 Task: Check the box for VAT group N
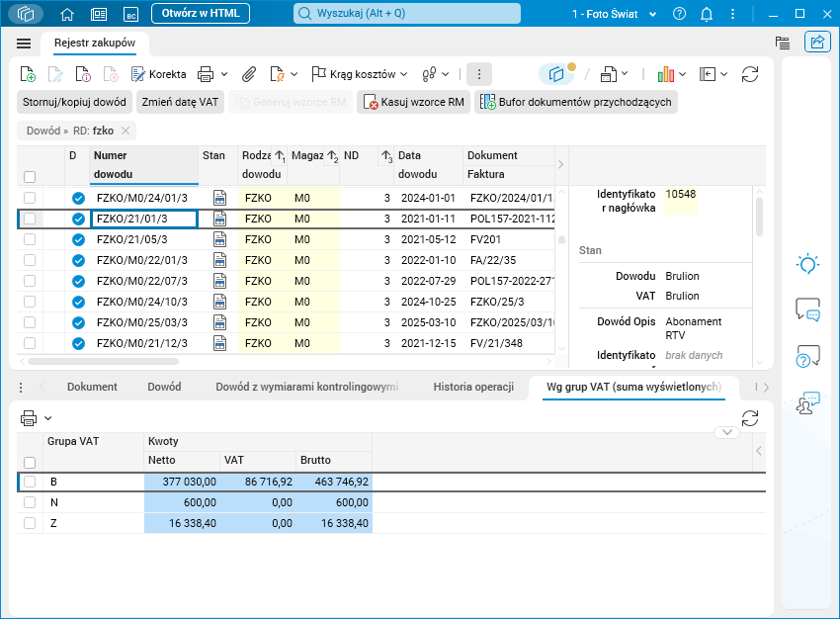(30, 502)
